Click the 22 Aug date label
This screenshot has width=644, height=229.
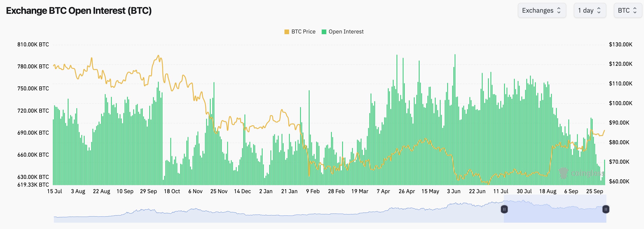coord(102,191)
